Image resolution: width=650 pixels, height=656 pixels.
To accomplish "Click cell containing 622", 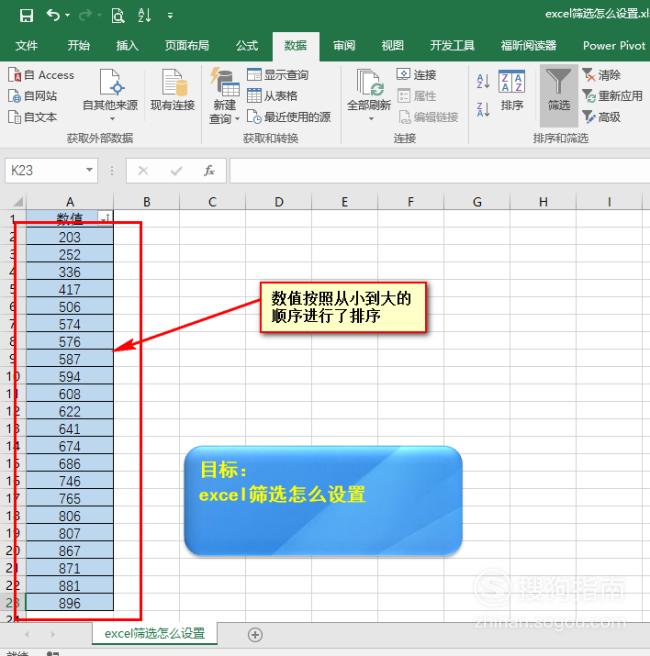I will pyautogui.click(x=70, y=411).
